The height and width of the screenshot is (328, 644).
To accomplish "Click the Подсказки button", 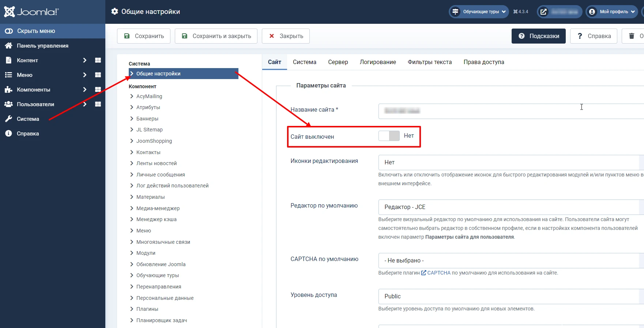I will (539, 36).
